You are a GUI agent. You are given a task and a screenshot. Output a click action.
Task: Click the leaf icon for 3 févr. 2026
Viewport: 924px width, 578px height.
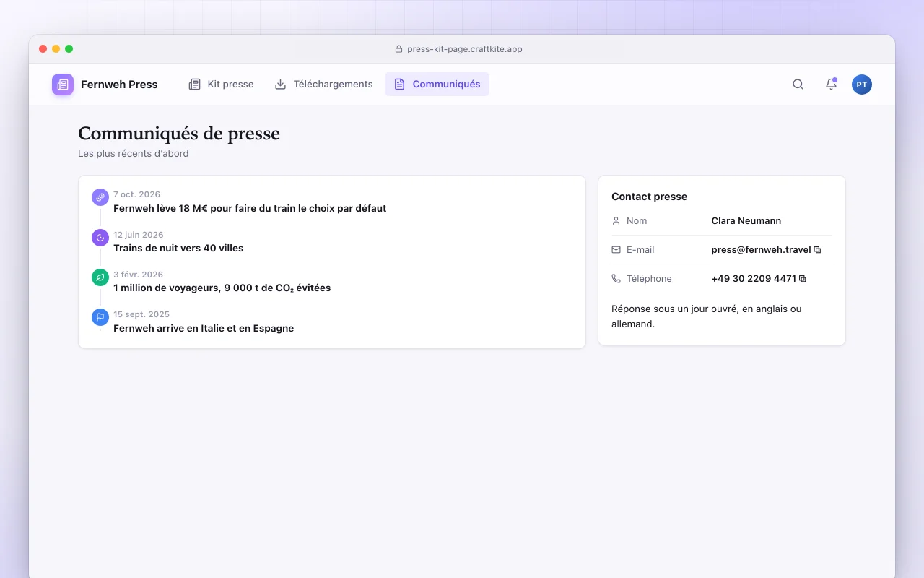pos(100,277)
